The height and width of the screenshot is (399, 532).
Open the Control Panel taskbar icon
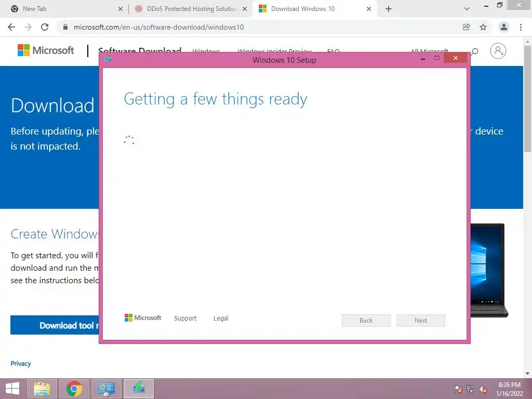coord(106,389)
